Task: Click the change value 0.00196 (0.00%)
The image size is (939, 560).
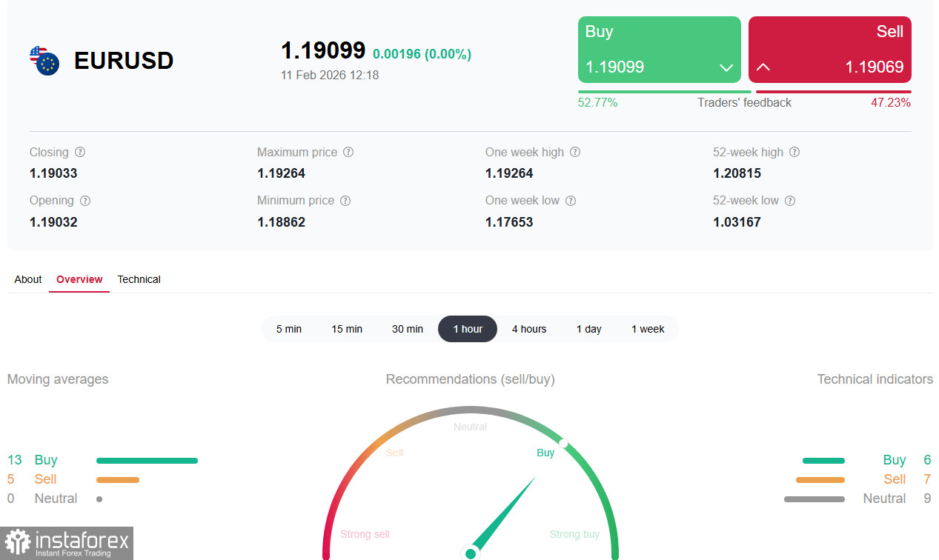Action: point(422,54)
